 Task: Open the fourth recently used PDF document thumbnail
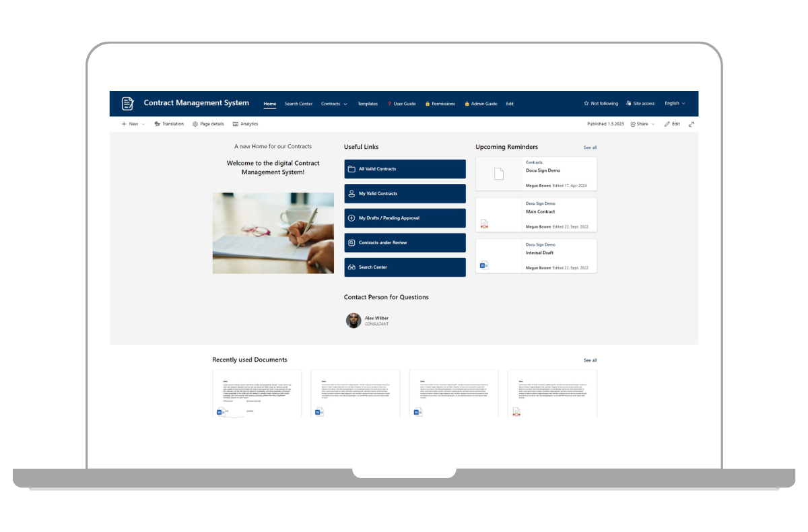click(x=552, y=393)
